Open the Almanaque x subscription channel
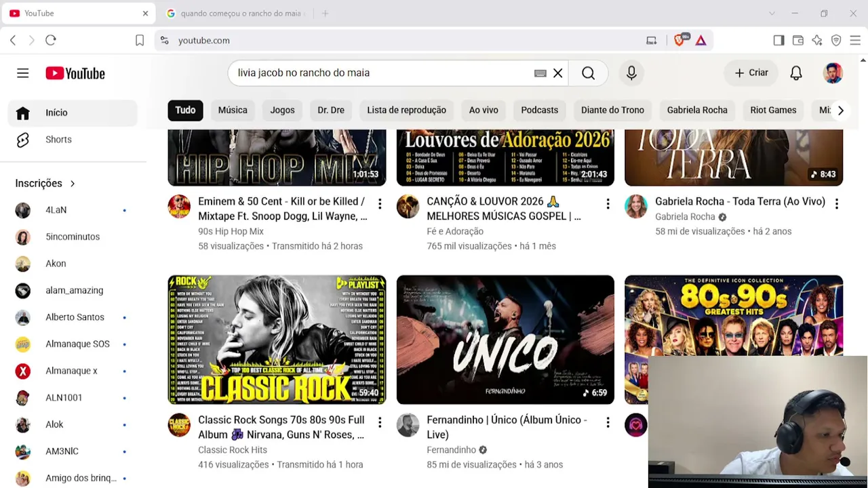The image size is (868, 488). (x=73, y=371)
